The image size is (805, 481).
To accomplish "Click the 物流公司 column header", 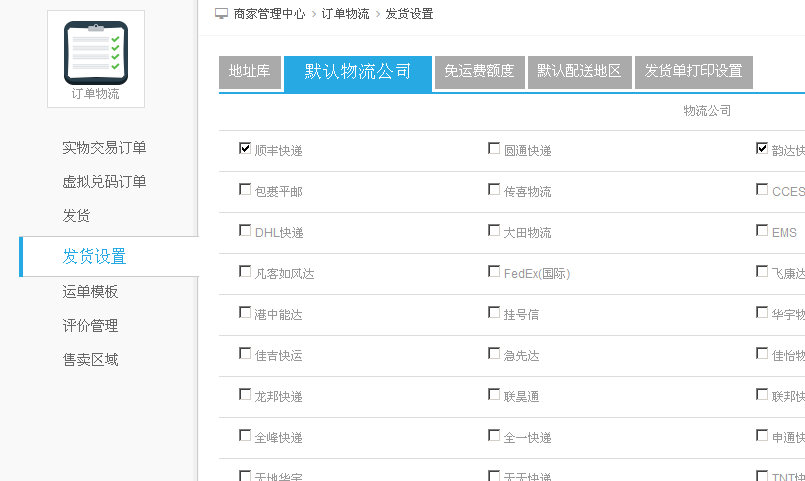I will click(707, 111).
